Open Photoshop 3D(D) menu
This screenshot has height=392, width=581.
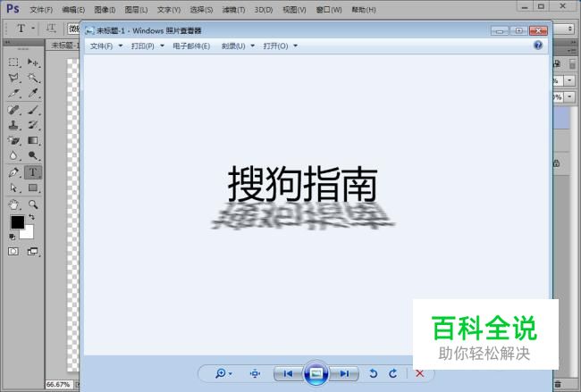tap(264, 10)
